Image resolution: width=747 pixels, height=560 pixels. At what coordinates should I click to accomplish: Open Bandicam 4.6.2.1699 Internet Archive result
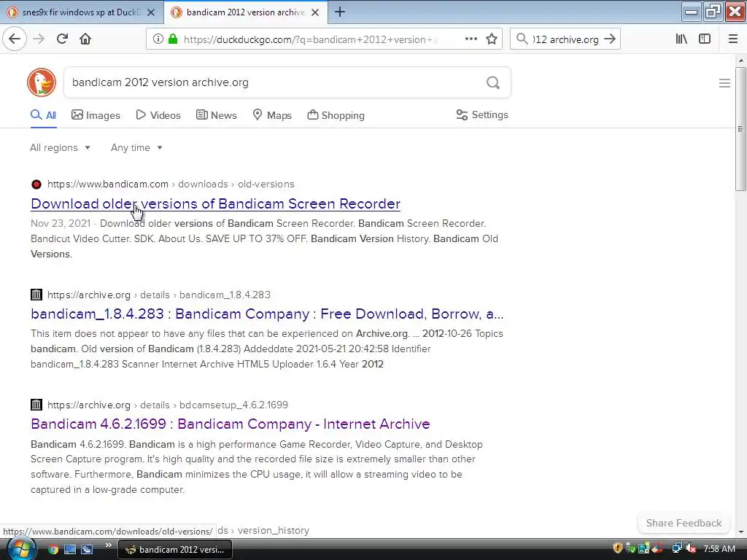click(x=230, y=424)
